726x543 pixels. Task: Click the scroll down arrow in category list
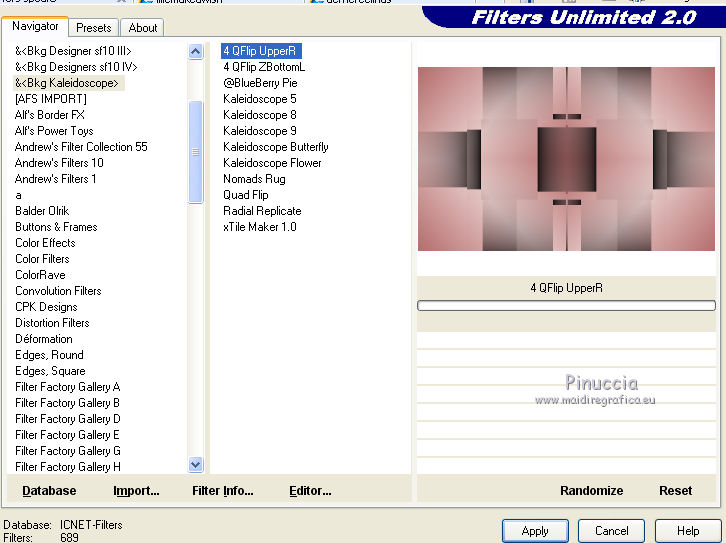tap(195, 464)
